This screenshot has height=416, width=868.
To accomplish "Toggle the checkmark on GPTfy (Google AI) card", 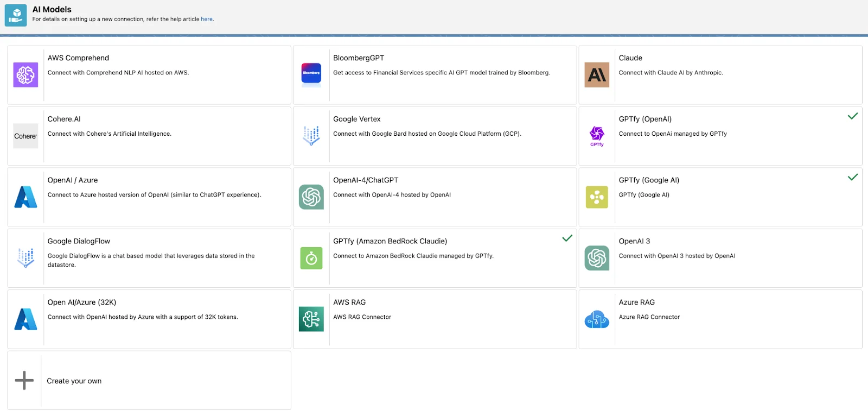I will (x=853, y=177).
